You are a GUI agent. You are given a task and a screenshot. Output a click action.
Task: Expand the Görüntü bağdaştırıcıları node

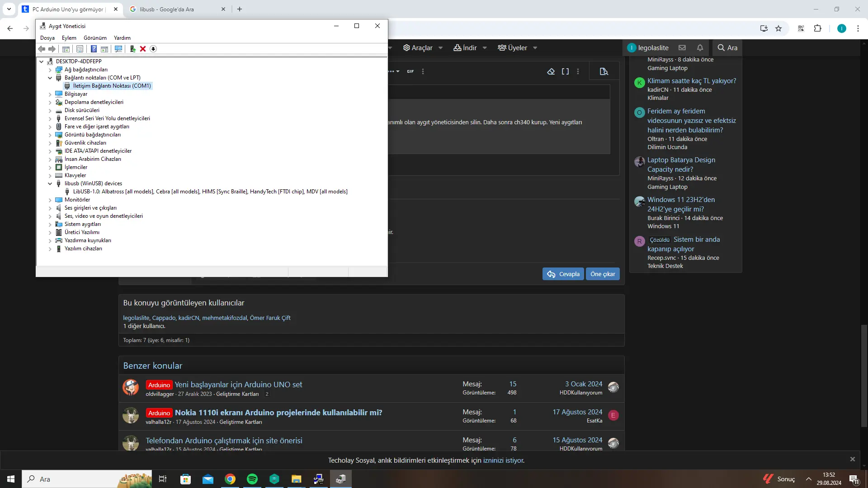[x=50, y=135]
